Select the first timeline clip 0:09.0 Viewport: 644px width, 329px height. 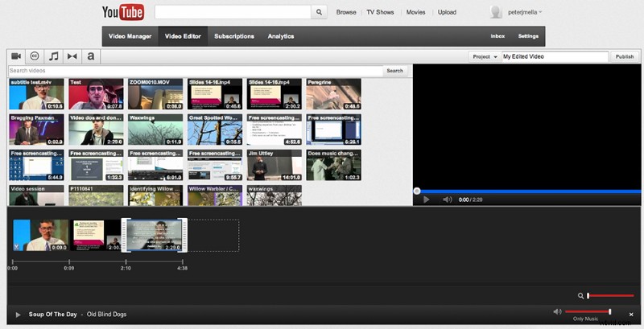[x=41, y=235]
